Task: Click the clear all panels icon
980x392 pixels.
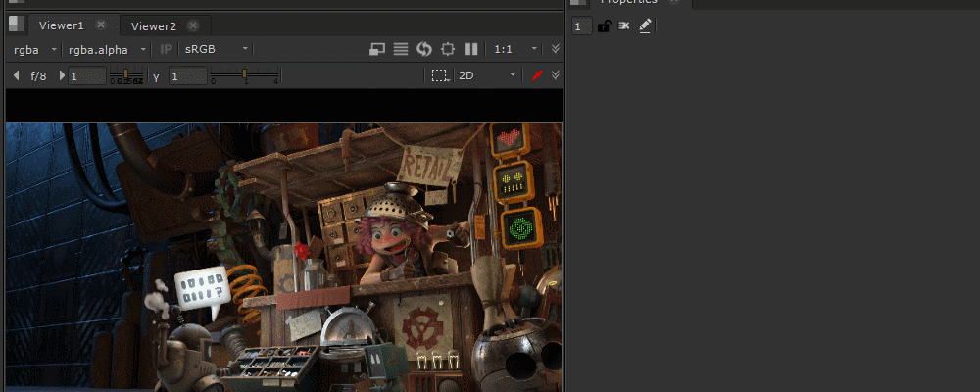Action: (623, 26)
